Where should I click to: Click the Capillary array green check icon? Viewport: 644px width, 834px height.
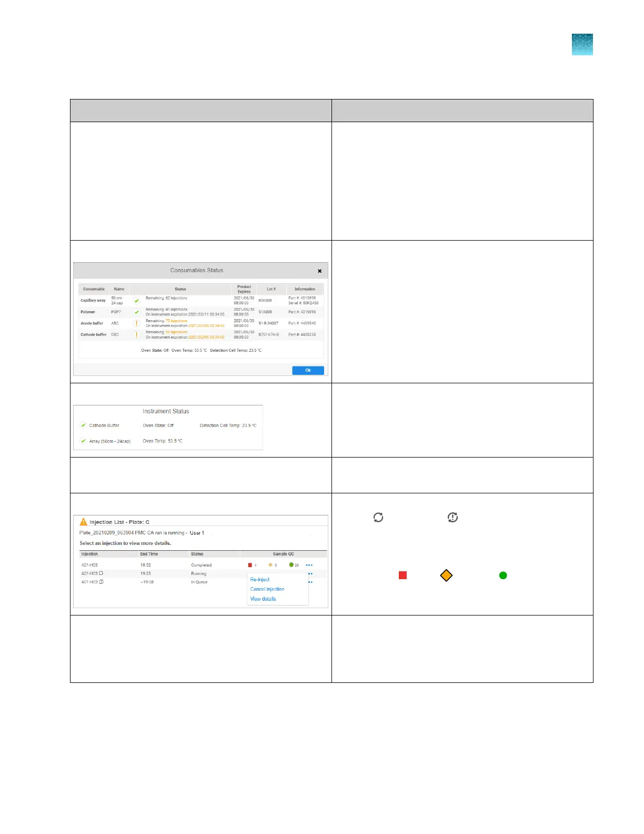(x=137, y=301)
